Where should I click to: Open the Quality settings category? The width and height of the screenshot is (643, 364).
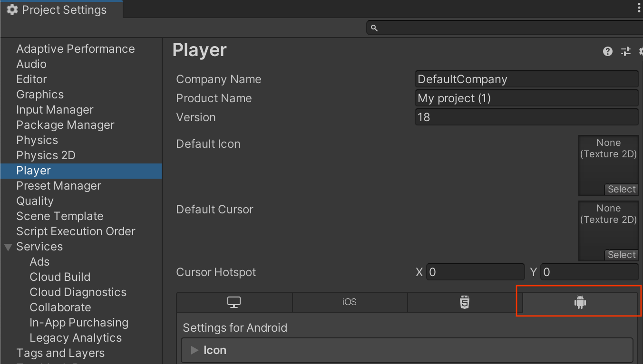35,201
